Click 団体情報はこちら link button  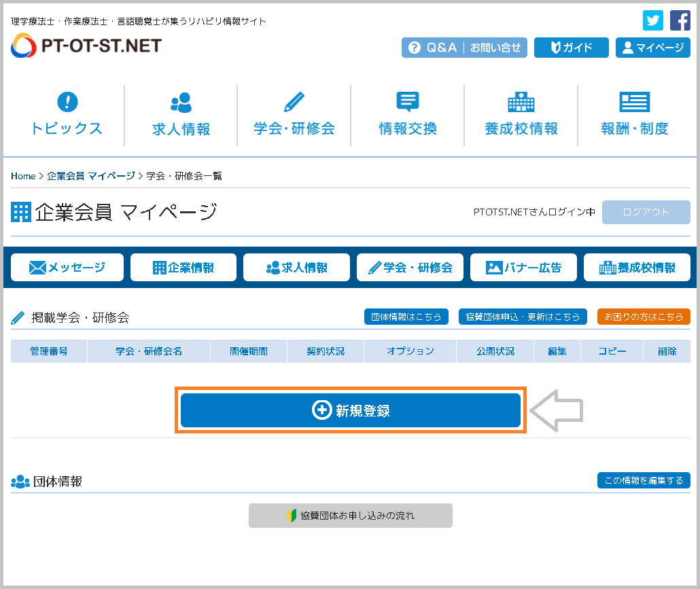click(x=406, y=317)
